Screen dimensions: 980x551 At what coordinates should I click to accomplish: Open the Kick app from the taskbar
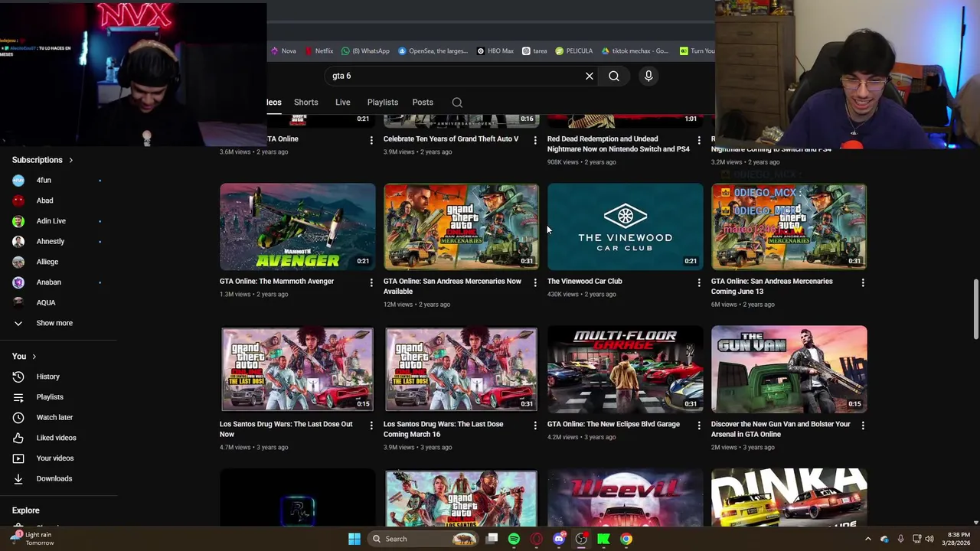[x=603, y=539]
